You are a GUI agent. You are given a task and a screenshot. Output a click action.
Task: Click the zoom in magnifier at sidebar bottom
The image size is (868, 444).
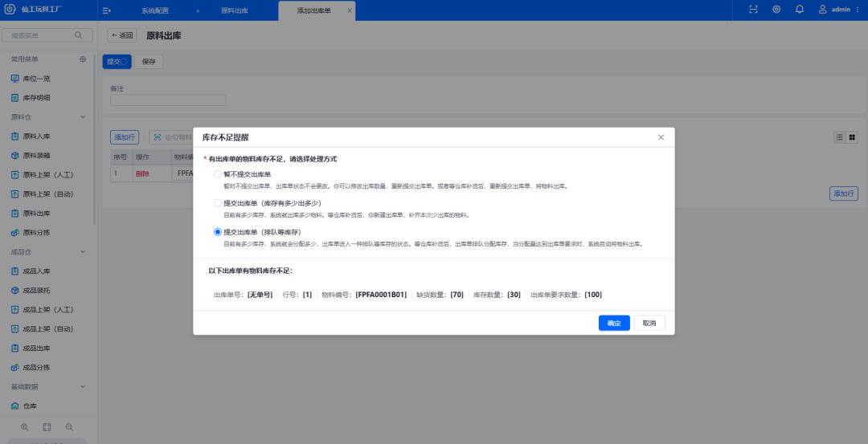pos(24,427)
